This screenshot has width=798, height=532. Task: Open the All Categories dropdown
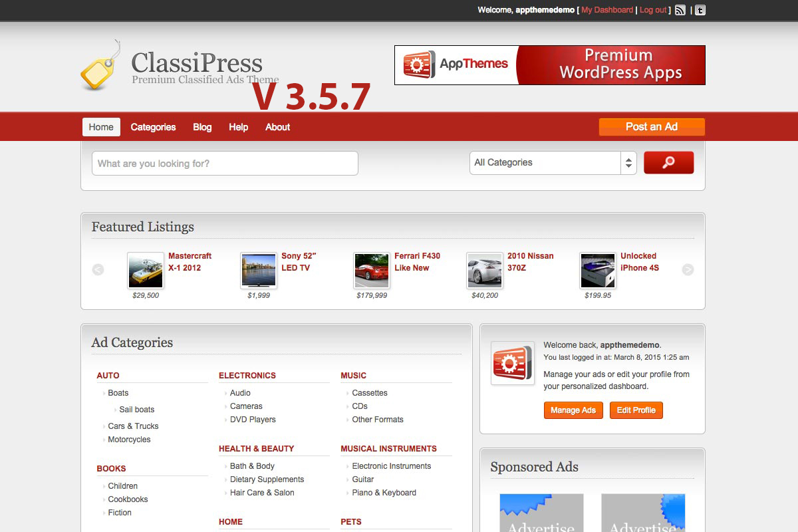pyautogui.click(x=545, y=162)
